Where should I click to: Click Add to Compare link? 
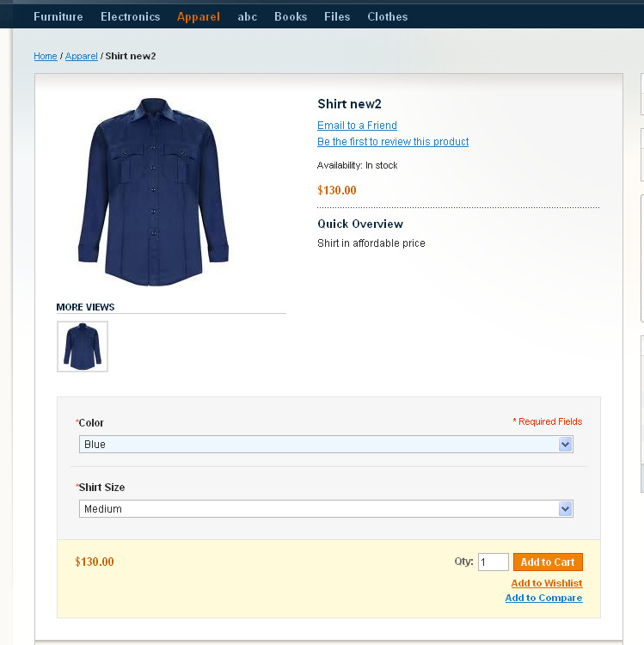click(x=543, y=598)
